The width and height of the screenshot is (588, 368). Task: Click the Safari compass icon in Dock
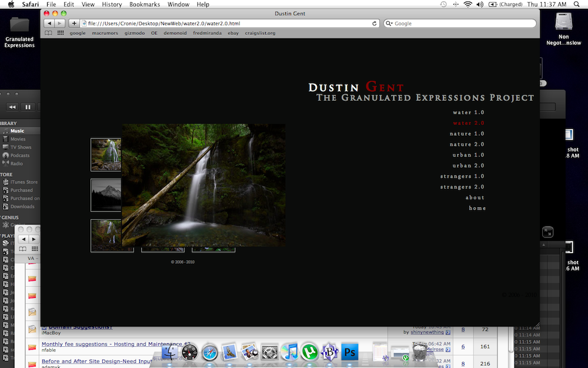210,352
